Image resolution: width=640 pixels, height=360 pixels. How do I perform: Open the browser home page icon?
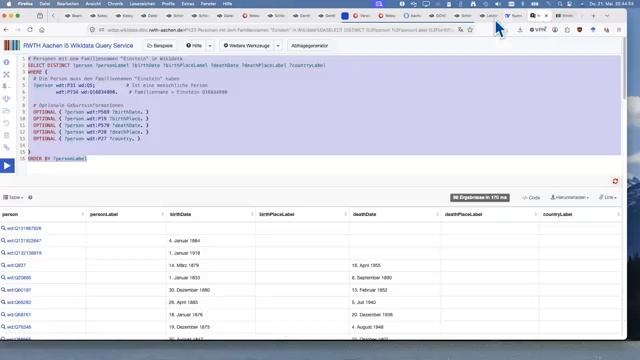click(x=42, y=30)
